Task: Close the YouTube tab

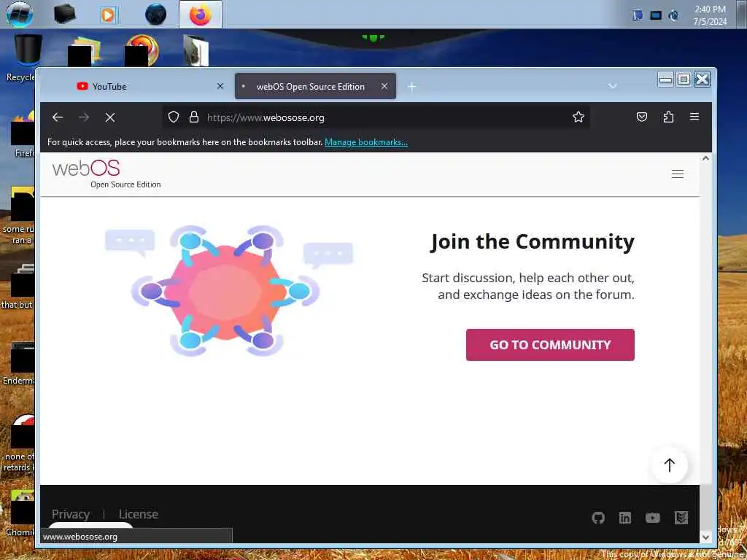Action: pyautogui.click(x=220, y=86)
